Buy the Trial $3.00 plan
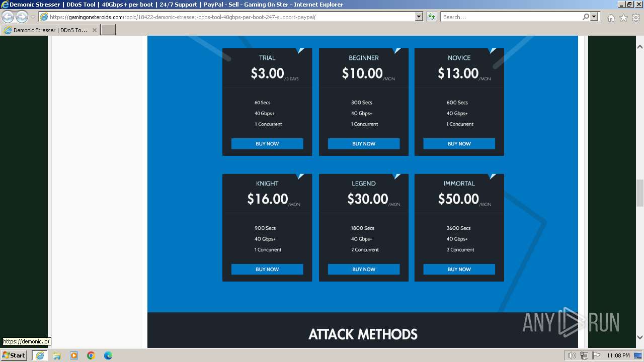Image resolution: width=644 pixels, height=362 pixels. [267, 144]
